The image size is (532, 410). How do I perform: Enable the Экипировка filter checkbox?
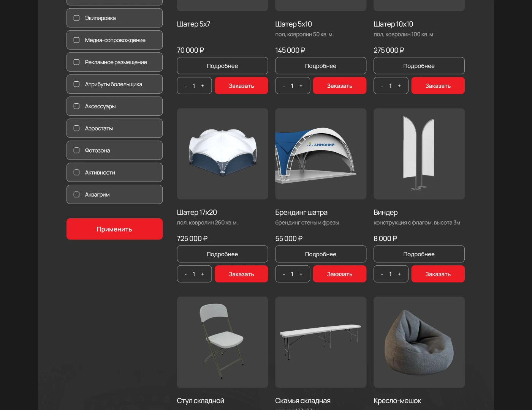(76, 18)
